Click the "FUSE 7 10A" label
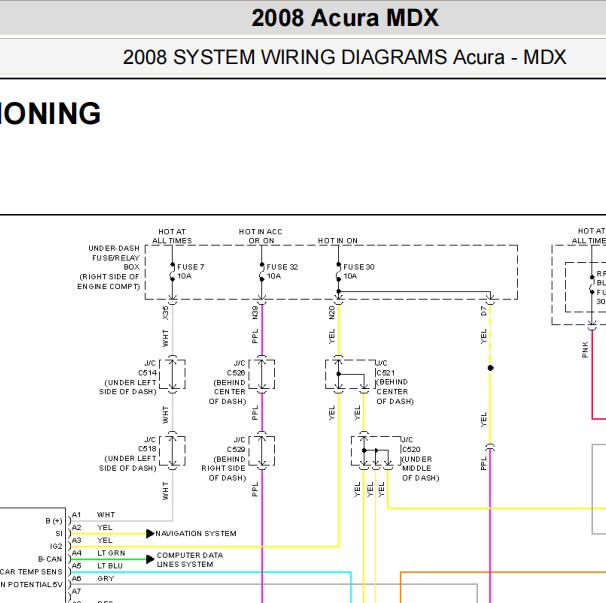Viewport: 606px width, 603px height. point(191,271)
